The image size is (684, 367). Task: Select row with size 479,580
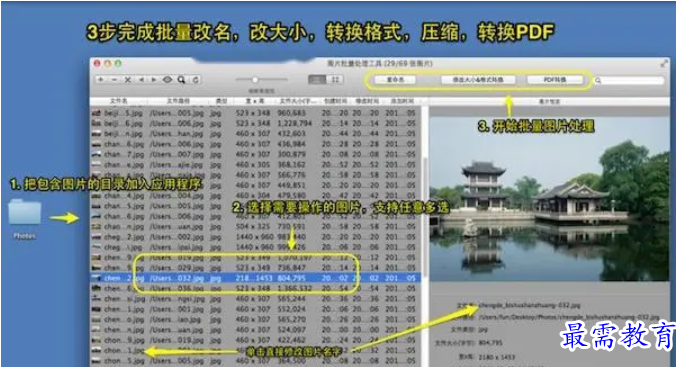click(255, 196)
